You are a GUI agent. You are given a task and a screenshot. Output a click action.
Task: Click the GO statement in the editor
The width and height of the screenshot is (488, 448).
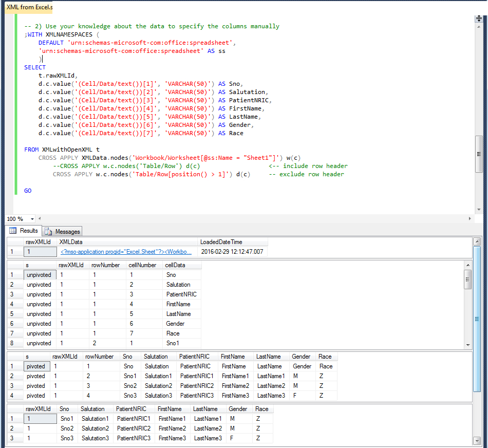point(28,191)
